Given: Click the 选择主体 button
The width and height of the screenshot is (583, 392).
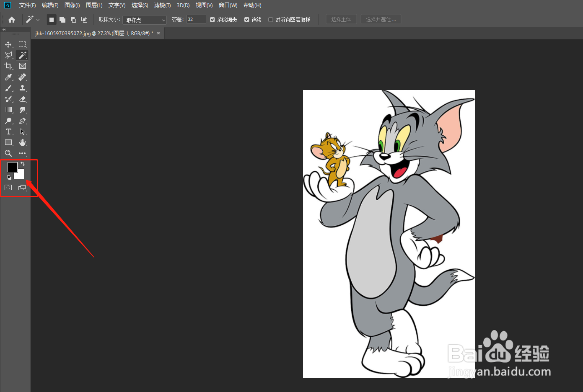Looking at the screenshot, I should coord(341,19).
